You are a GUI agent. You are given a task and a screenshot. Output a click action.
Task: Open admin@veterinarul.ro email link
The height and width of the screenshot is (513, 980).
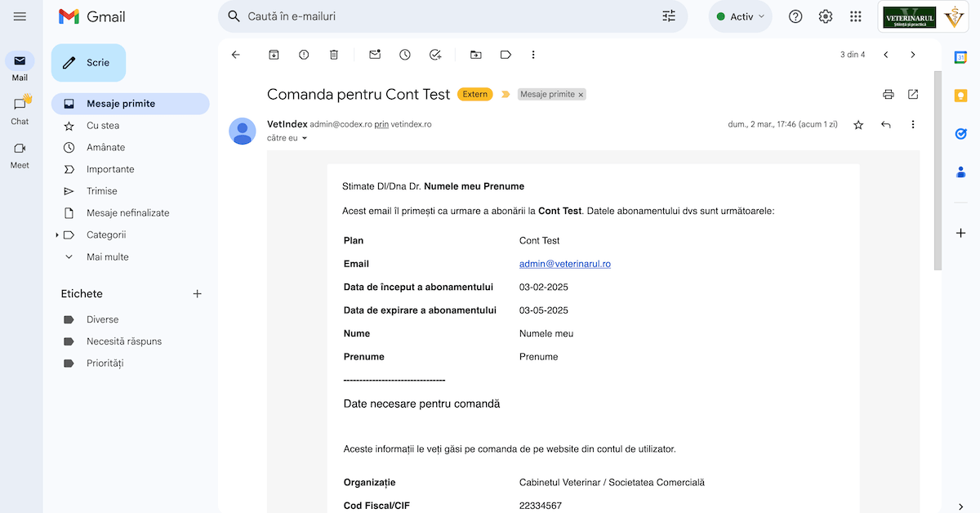[565, 264]
